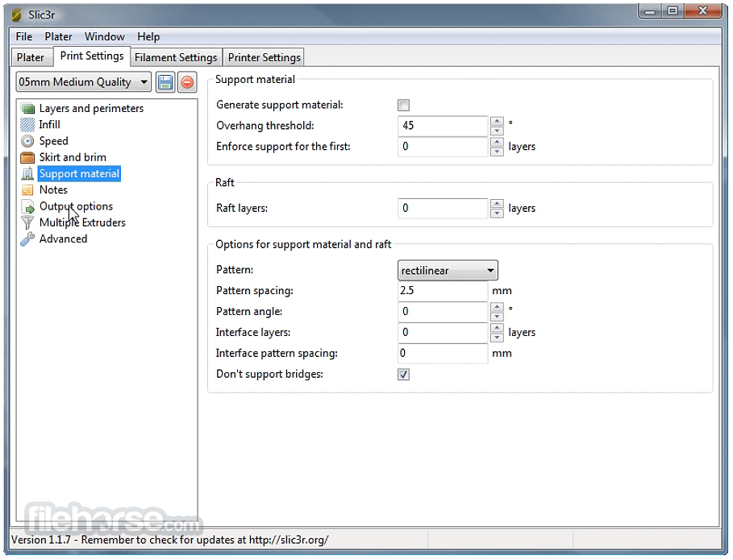This screenshot has width=733, height=560.
Task: Switch to the Printer Settings tab
Action: click(x=264, y=57)
